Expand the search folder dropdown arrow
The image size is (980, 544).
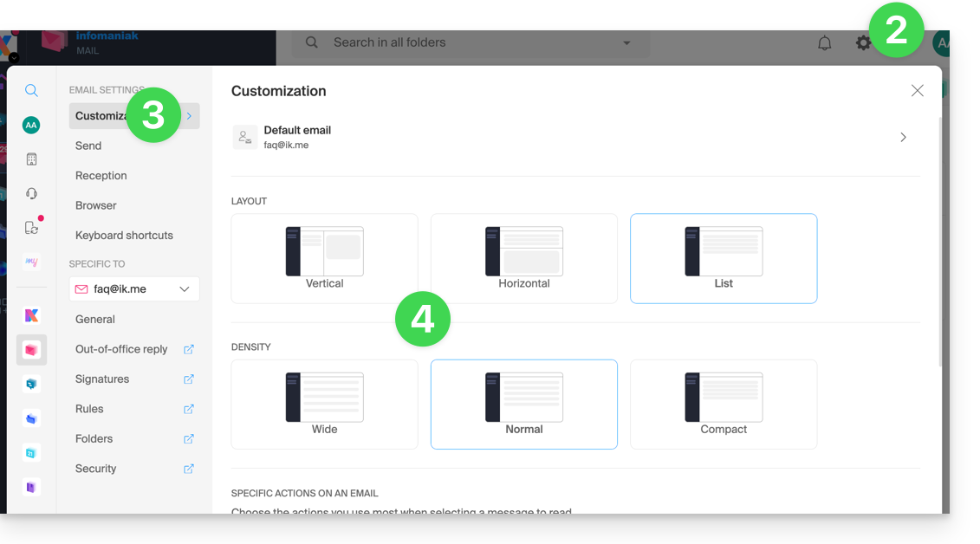626,43
